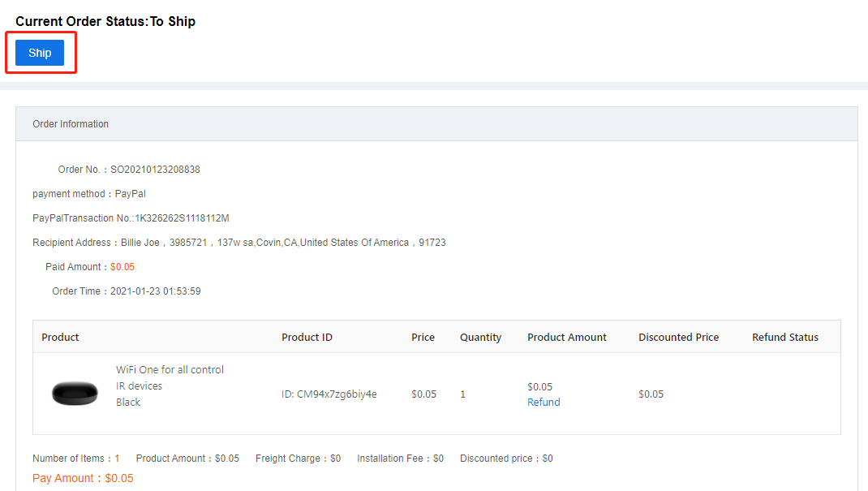The image size is (868, 491).
Task: Click the Product Amount column header
Action: point(567,337)
